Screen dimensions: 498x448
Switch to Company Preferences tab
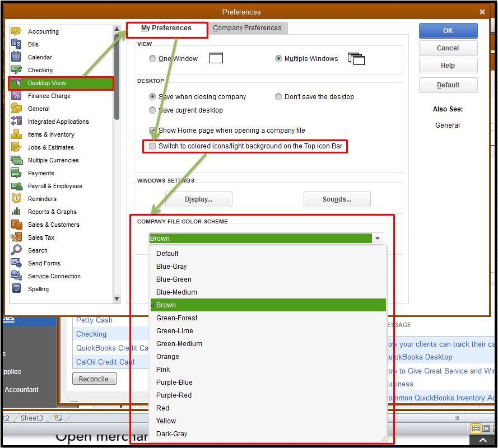247,28
